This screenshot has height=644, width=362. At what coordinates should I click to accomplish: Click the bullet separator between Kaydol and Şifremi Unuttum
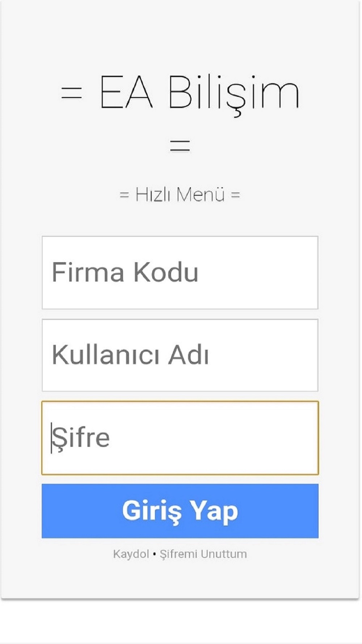pyautogui.click(x=155, y=554)
